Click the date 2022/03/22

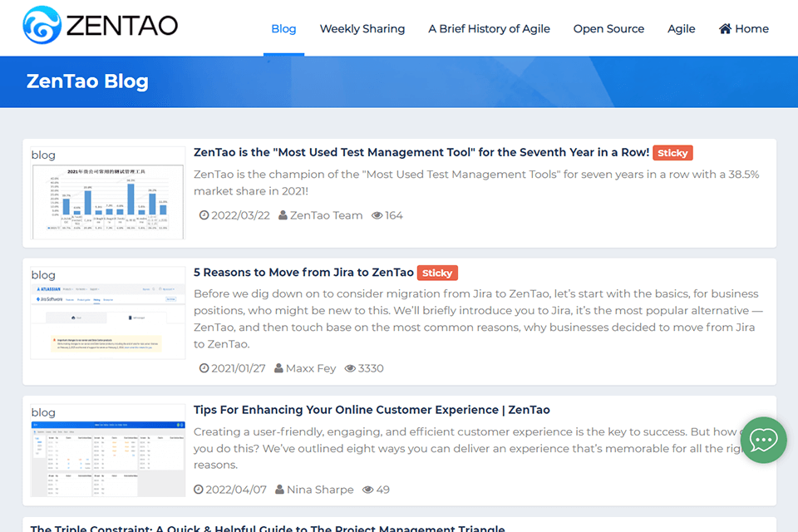tap(240, 215)
